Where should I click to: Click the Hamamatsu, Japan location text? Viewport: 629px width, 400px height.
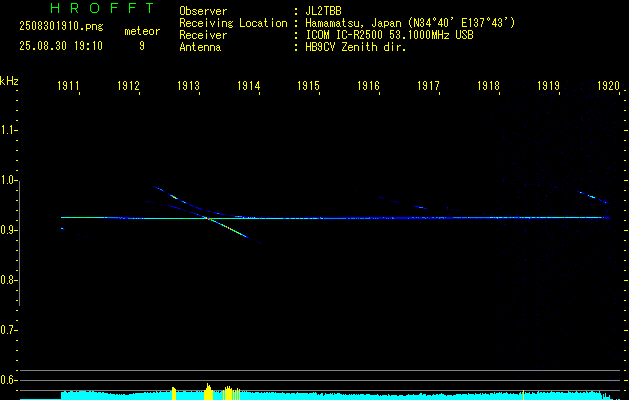[410, 23]
